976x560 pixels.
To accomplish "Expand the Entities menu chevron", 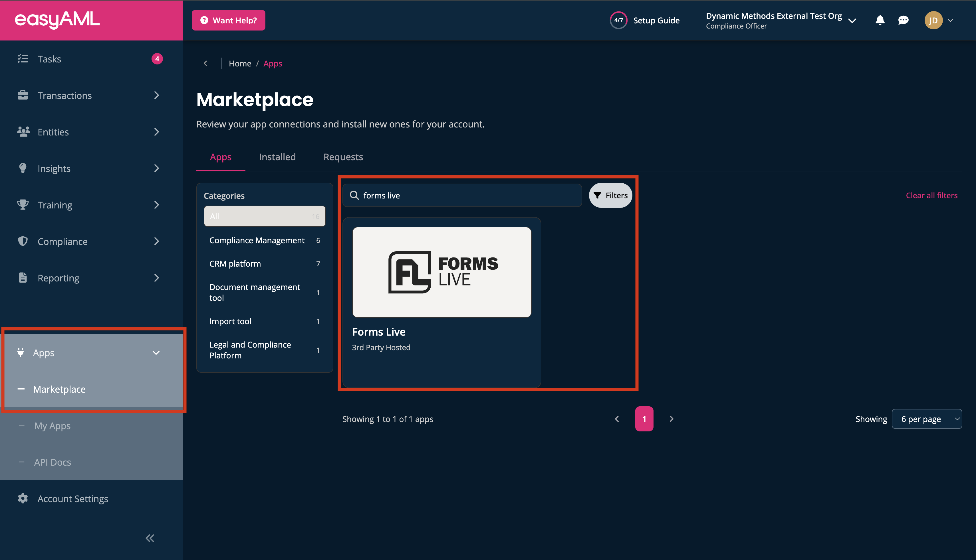I will click(x=156, y=132).
